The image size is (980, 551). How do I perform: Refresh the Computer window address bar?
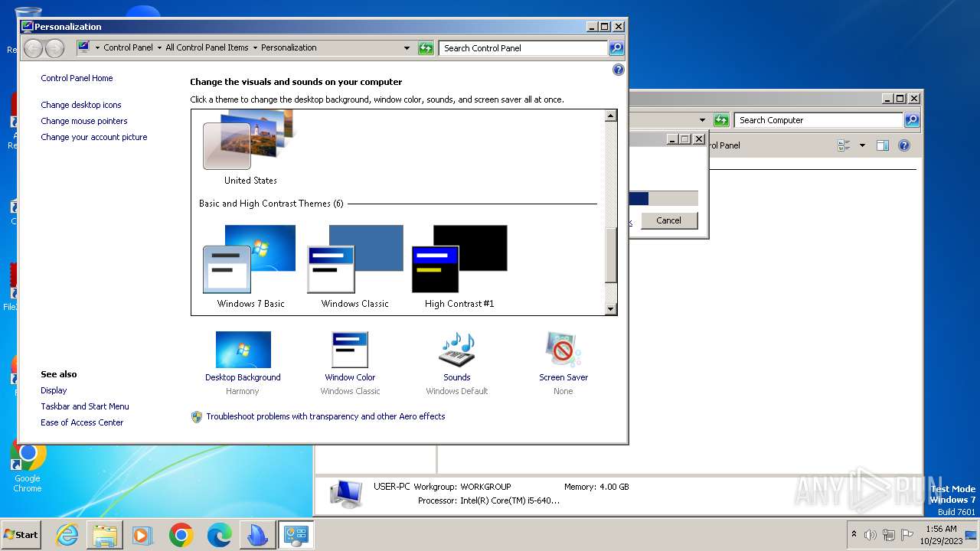[x=721, y=120]
